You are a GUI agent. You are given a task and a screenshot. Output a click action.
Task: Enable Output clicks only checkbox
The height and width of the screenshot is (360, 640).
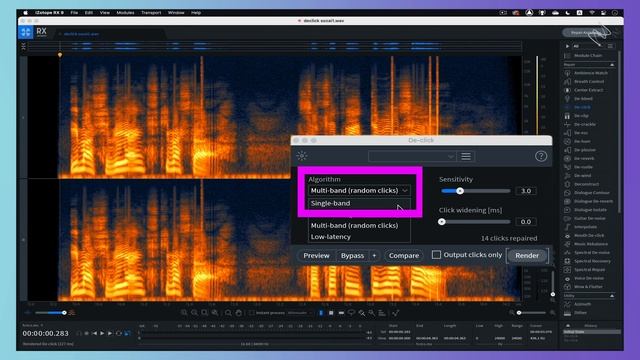pyautogui.click(x=436, y=255)
